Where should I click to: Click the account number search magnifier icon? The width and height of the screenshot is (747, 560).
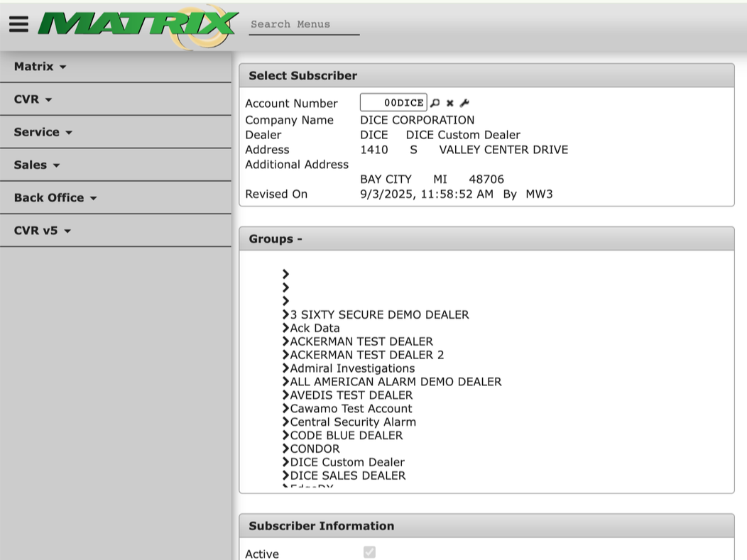(435, 103)
